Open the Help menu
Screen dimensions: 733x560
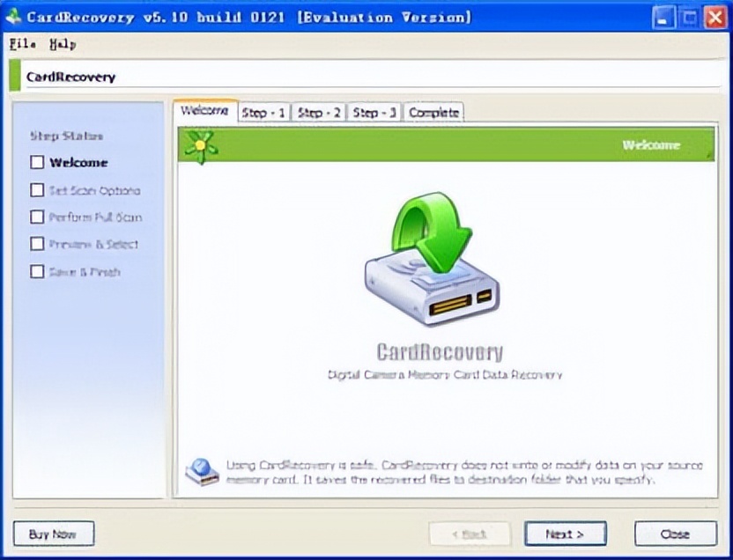point(63,44)
